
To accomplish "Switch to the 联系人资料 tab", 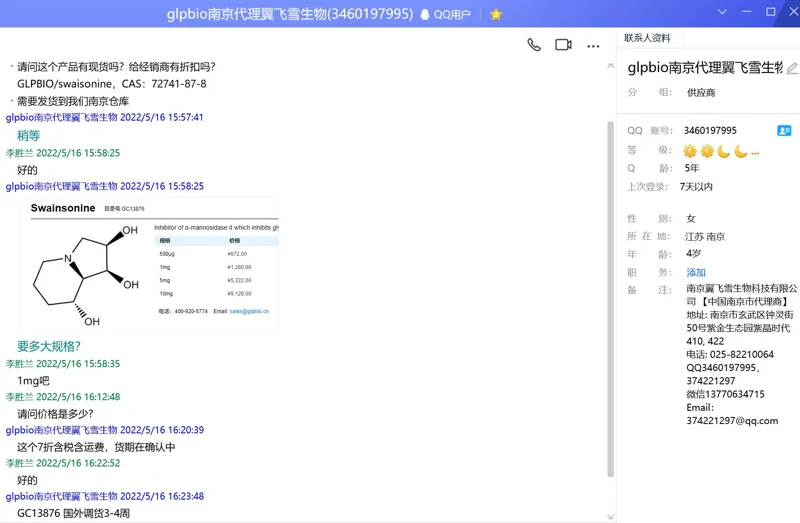I will [x=647, y=38].
